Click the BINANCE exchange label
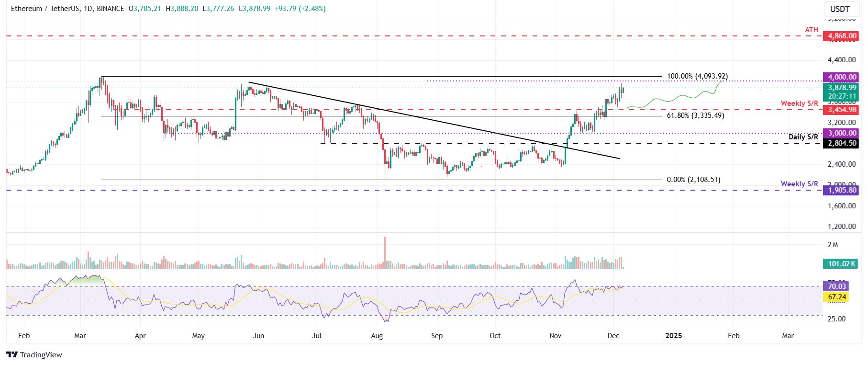 [111, 9]
